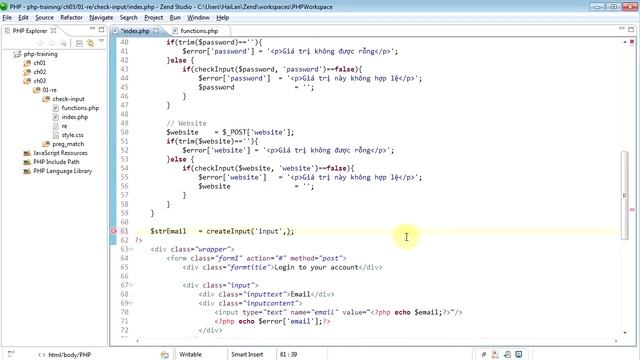Close the index.php editor tab
The width and height of the screenshot is (640, 360).
[156, 31]
